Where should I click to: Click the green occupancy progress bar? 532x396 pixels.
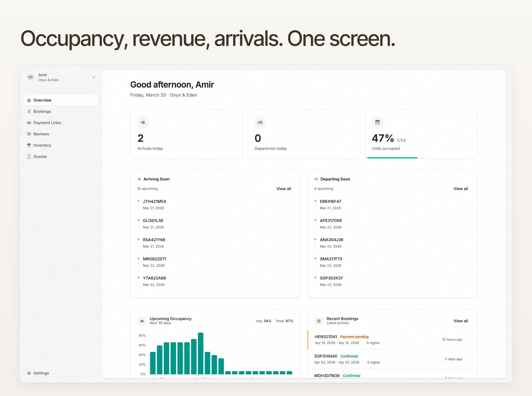(x=392, y=158)
